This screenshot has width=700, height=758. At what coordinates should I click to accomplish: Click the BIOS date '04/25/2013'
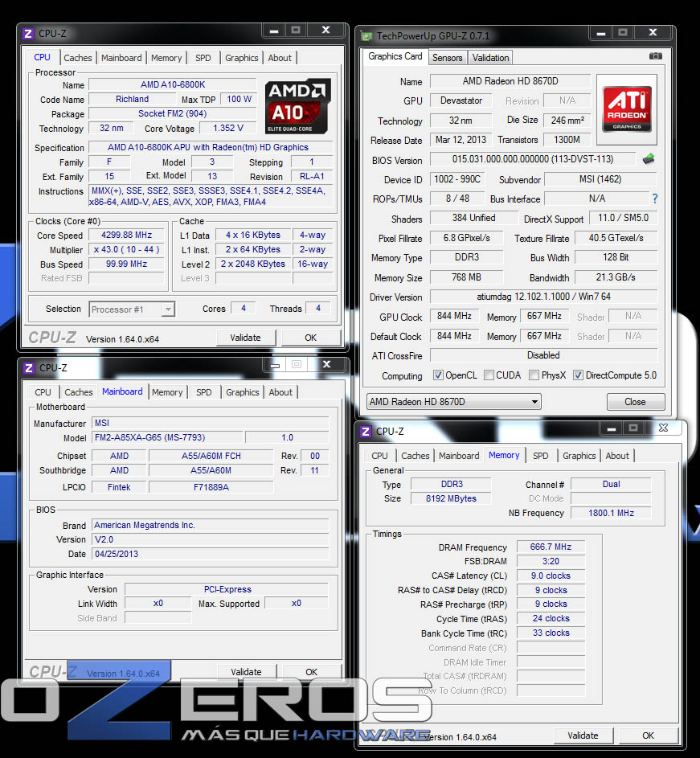coord(211,554)
